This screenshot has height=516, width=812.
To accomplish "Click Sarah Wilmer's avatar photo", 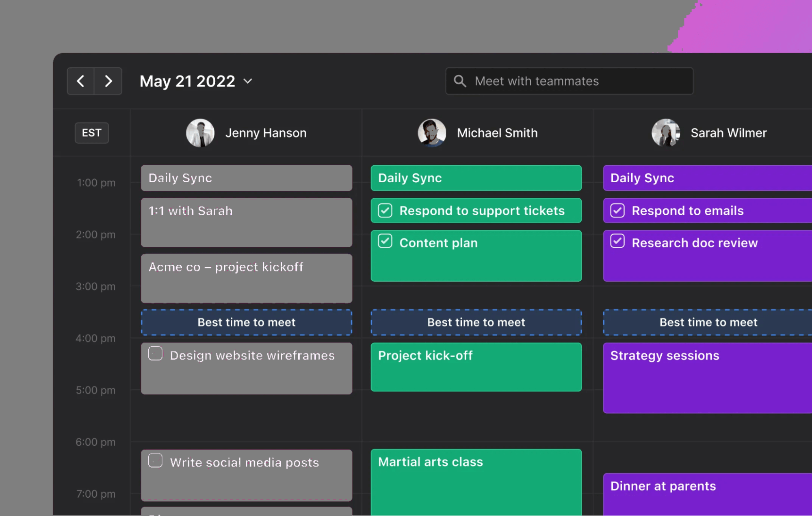I will click(x=665, y=133).
